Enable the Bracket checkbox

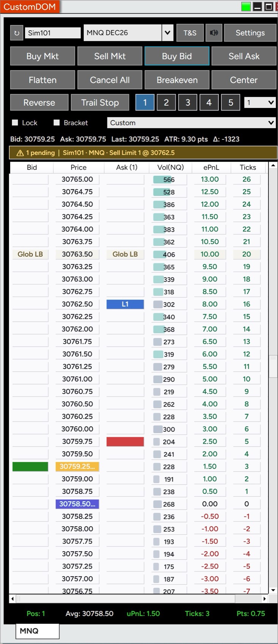pyautogui.click(x=57, y=123)
